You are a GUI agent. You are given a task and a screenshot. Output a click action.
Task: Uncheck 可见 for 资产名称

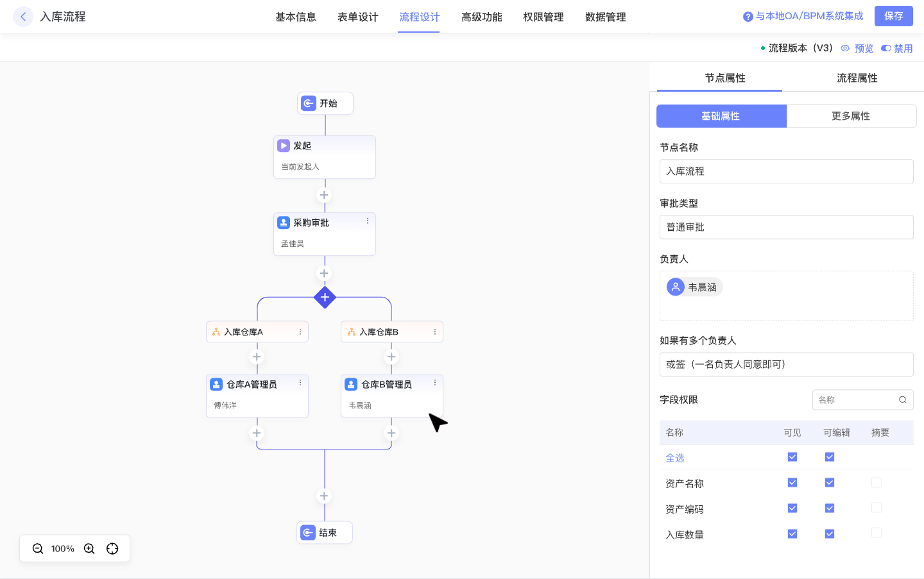click(792, 483)
